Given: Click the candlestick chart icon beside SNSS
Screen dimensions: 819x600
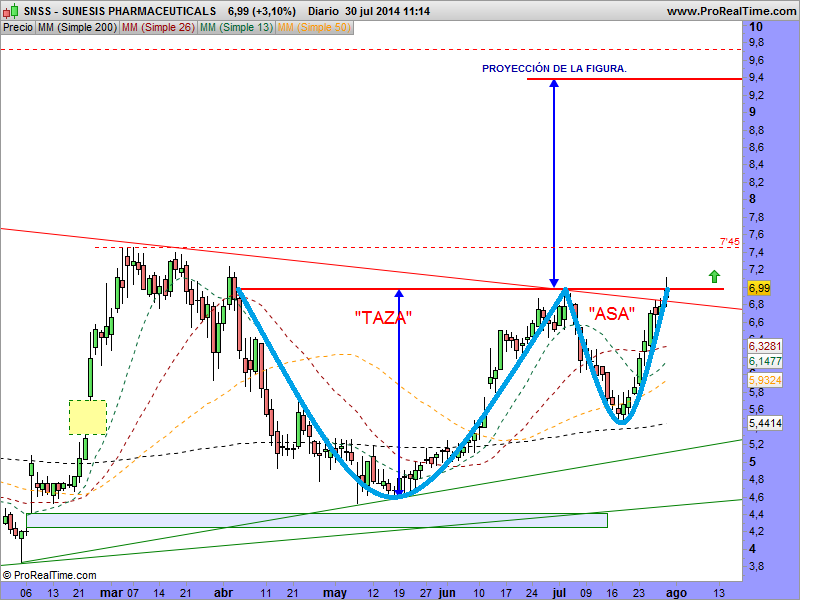Looking at the screenshot, I should click(11, 10).
